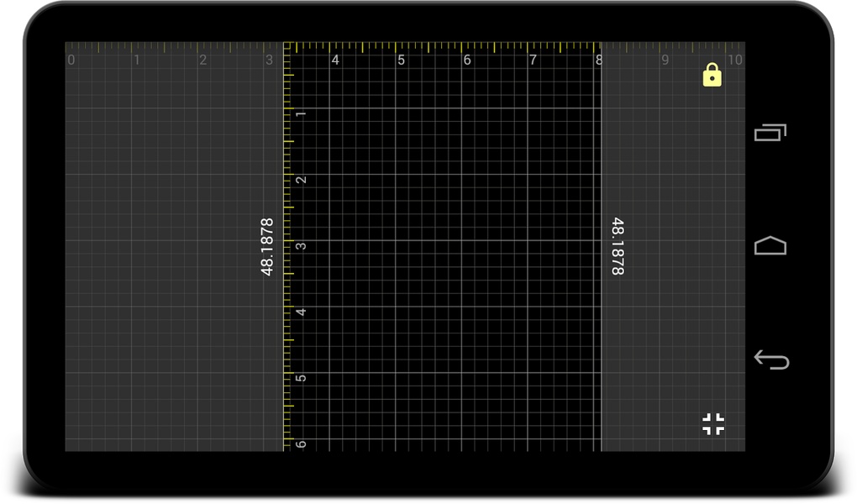Click number 3 on vertical ruler
Image resolution: width=857 pixels, height=504 pixels.
(x=301, y=246)
